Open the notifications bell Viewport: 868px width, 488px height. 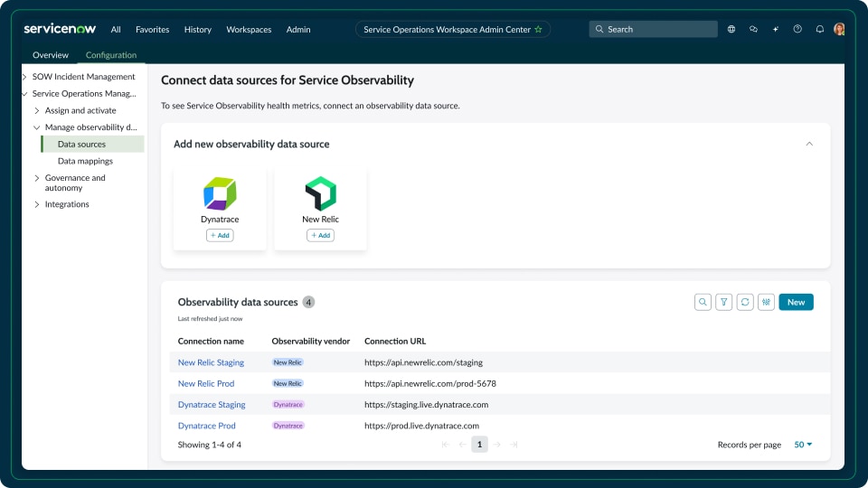[x=820, y=29]
